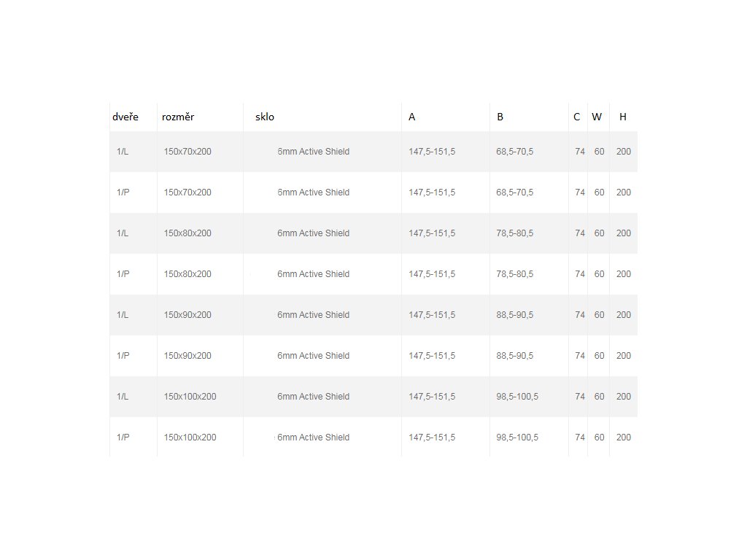
Task: Click the 1/P door cell in last row
Action: click(x=123, y=437)
